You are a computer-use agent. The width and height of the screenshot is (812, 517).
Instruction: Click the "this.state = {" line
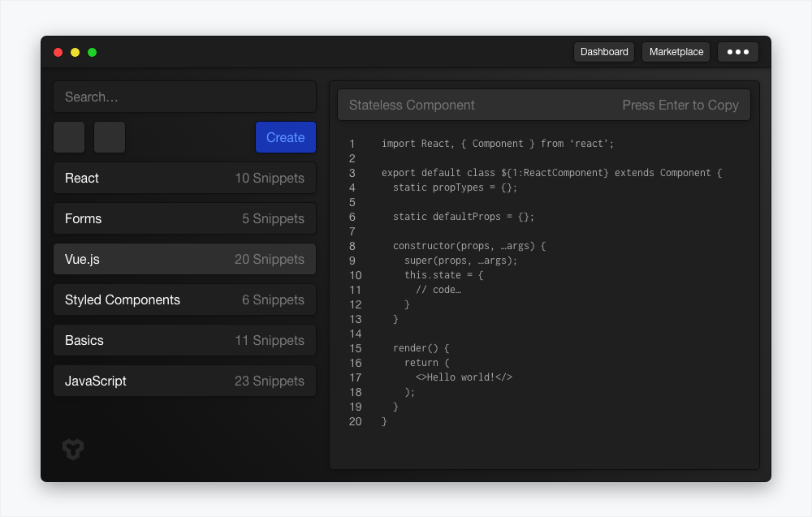(444, 275)
